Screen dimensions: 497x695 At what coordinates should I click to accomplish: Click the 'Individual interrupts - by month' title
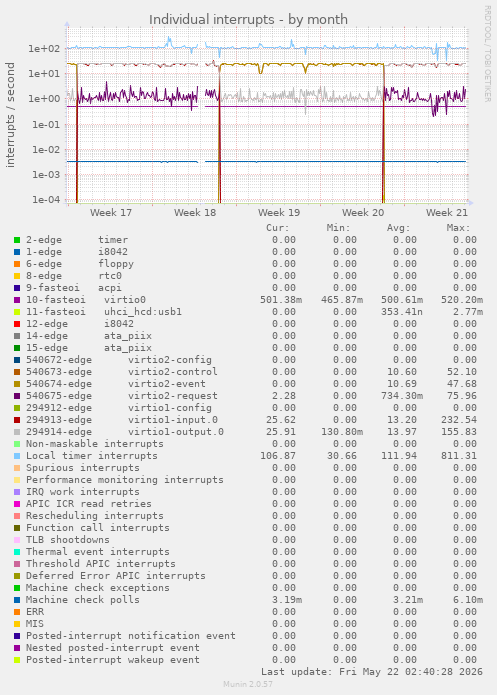(248, 20)
